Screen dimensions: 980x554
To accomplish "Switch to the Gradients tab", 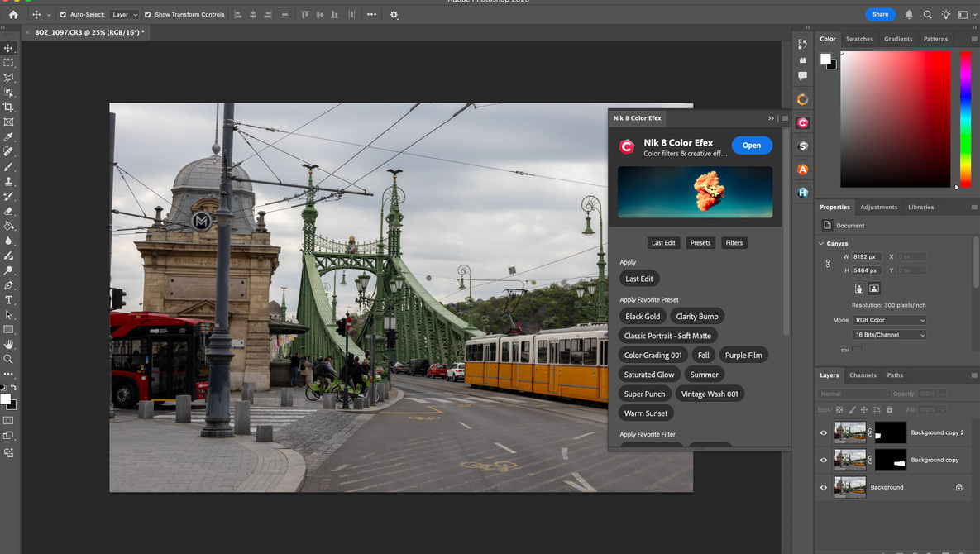I will tap(898, 39).
